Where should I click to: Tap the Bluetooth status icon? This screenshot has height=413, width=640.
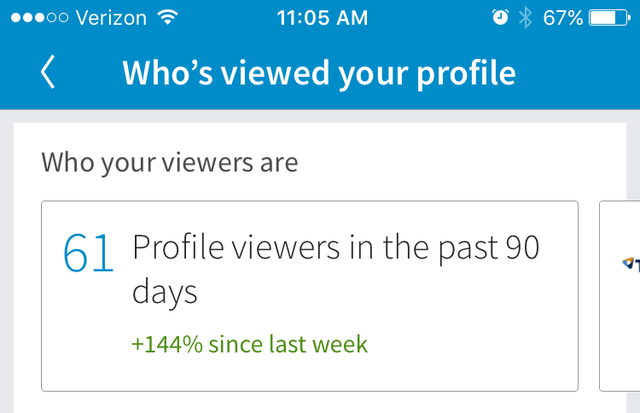coord(526,18)
